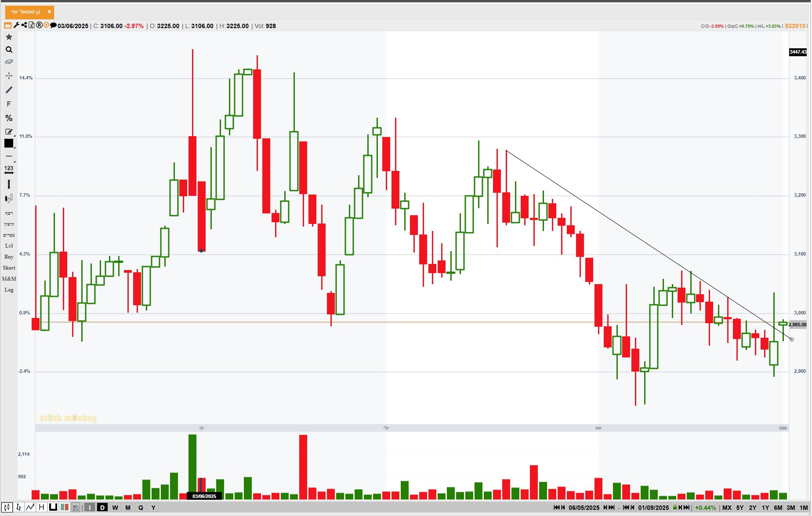Screen dimensions: 812x516
Task: Jump end date to latest bar
Action: pyautogui.click(x=687, y=508)
